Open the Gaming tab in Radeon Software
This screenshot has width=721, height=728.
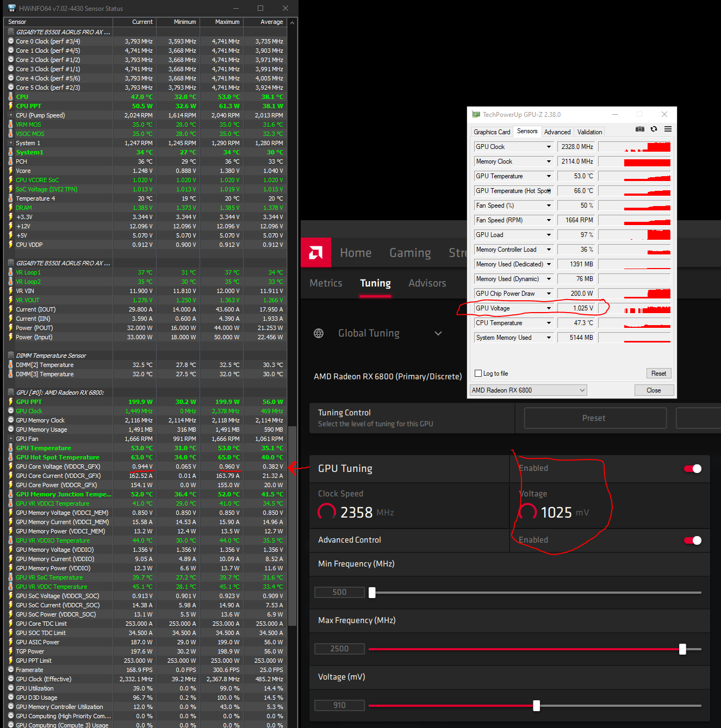coord(410,253)
